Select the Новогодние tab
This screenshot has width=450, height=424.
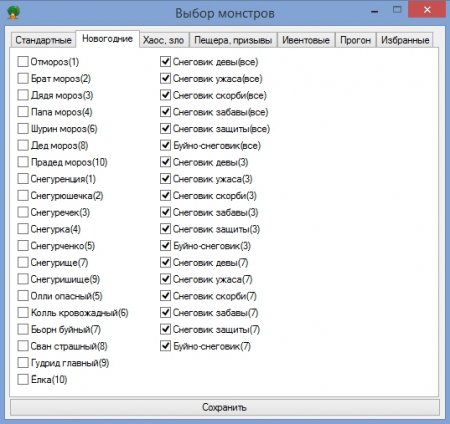pyautogui.click(x=107, y=39)
